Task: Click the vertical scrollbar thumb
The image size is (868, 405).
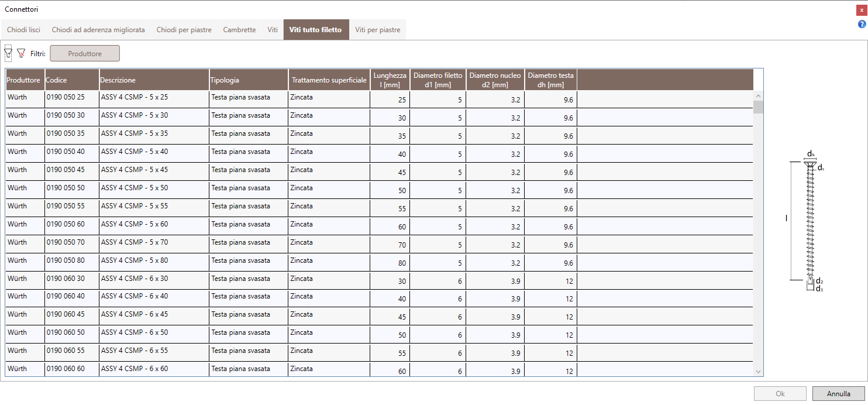Action: [x=758, y=107]
